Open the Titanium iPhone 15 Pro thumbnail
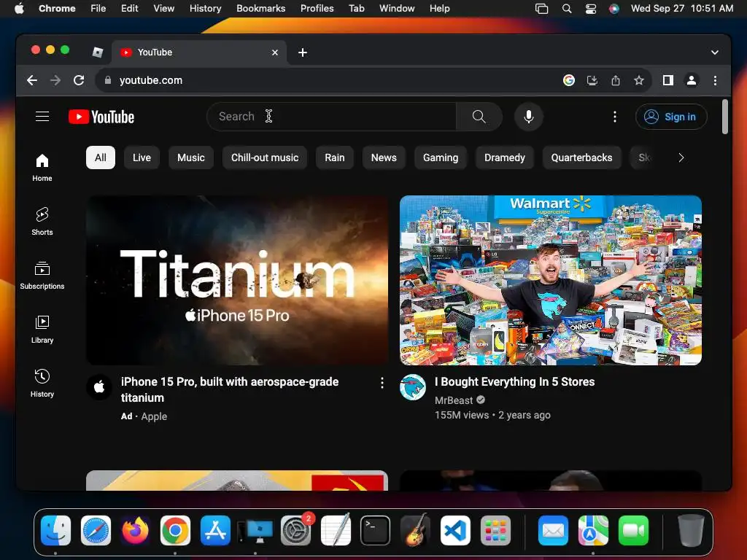The width and height of the screenshot is (747, 560). (237, 280)
